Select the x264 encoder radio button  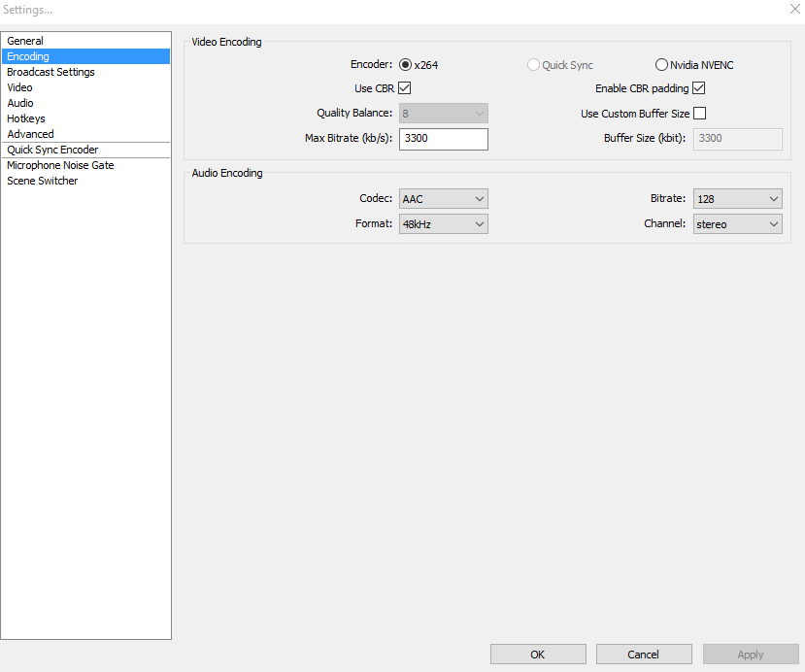(405, 65)
